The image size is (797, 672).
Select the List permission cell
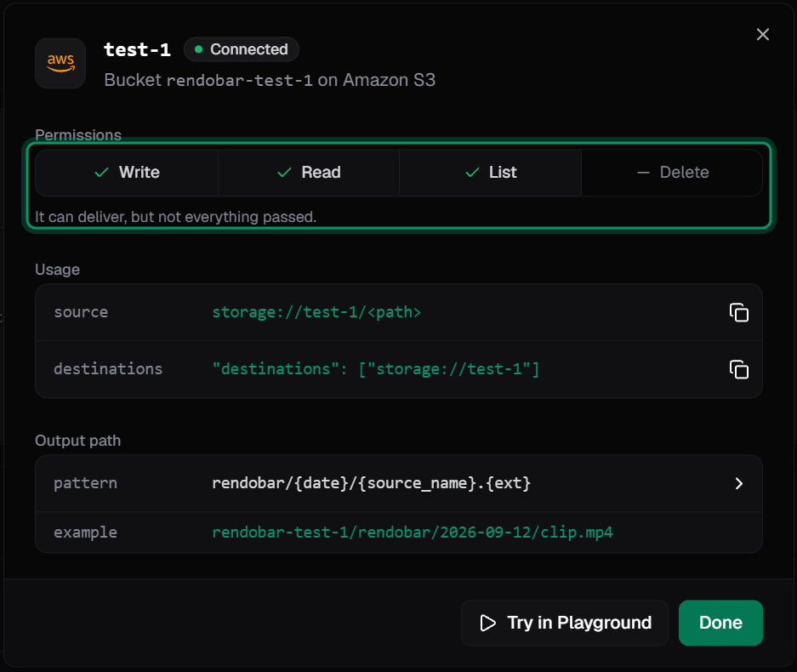point(491,173)
